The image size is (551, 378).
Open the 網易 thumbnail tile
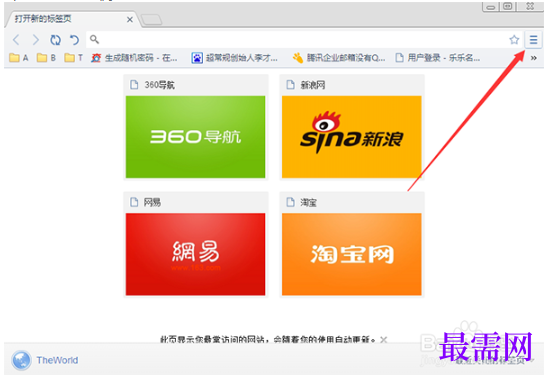195,254
